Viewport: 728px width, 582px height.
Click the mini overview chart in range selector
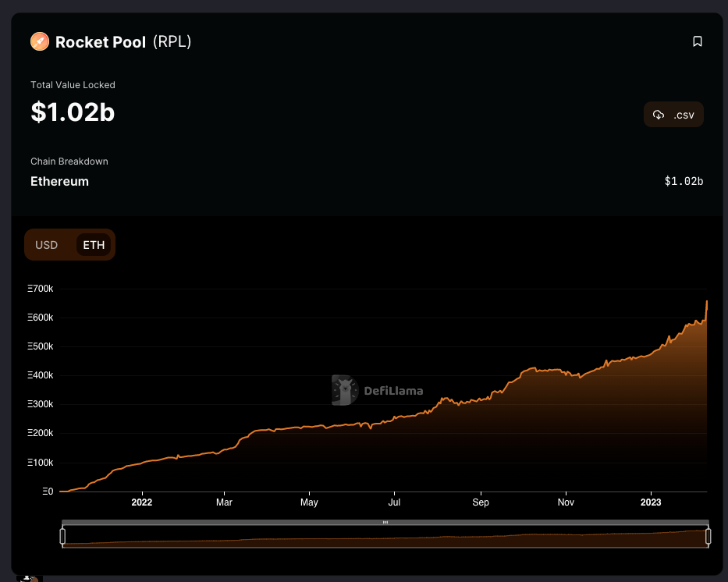coord(385,537)
